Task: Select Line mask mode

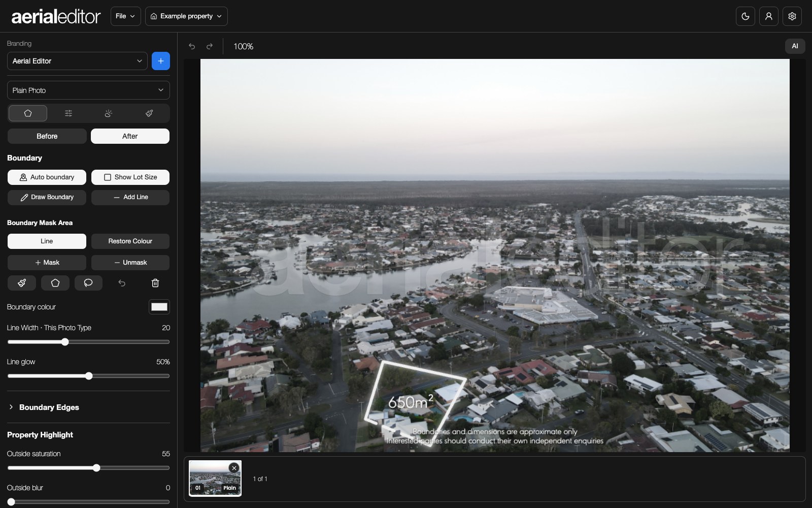Action: (x=47, y=241)
